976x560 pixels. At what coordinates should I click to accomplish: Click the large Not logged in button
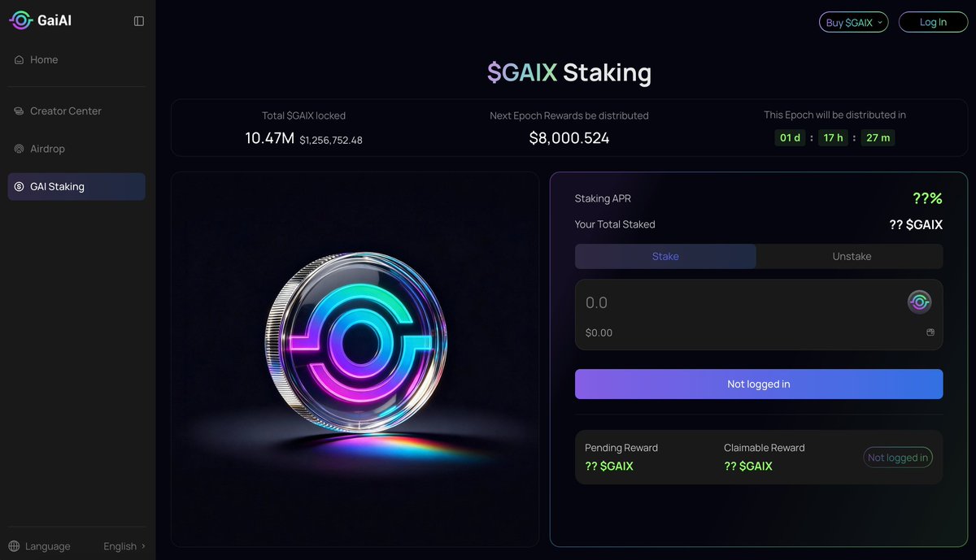[x=758, y=384]
